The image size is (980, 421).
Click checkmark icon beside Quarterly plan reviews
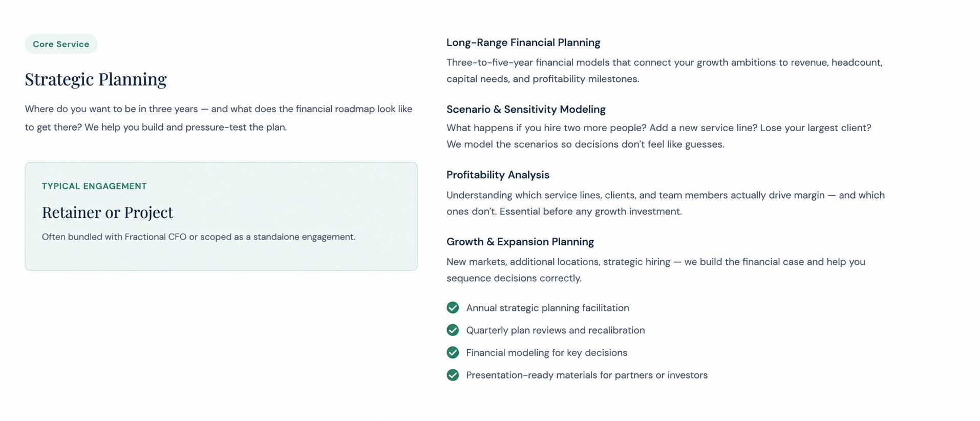(453, 330)
